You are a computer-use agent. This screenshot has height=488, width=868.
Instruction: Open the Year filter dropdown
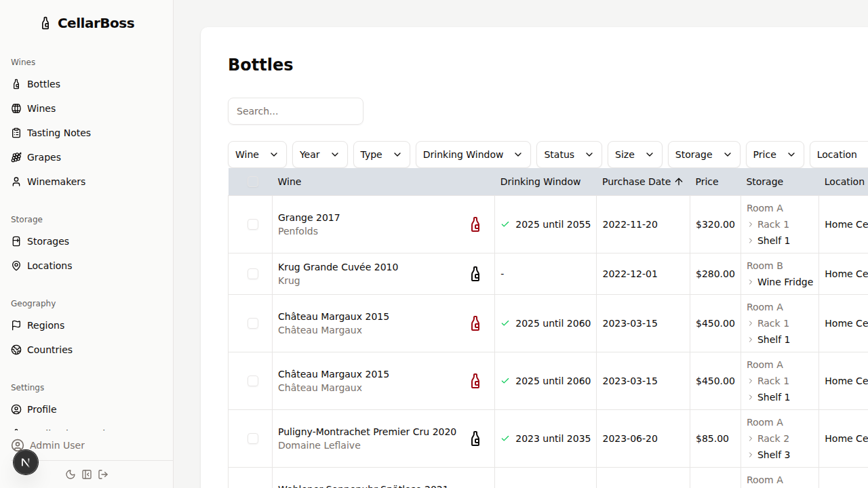click(x=319, y=155)
